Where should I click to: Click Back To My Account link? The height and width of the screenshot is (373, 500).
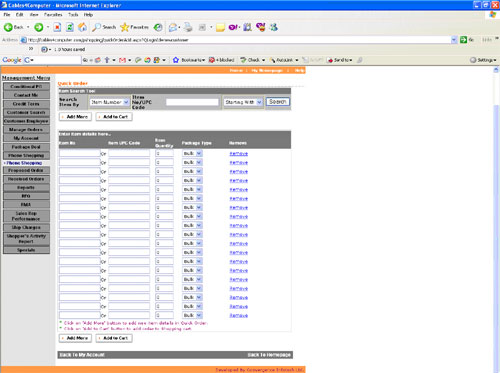[x=82, y=355]
